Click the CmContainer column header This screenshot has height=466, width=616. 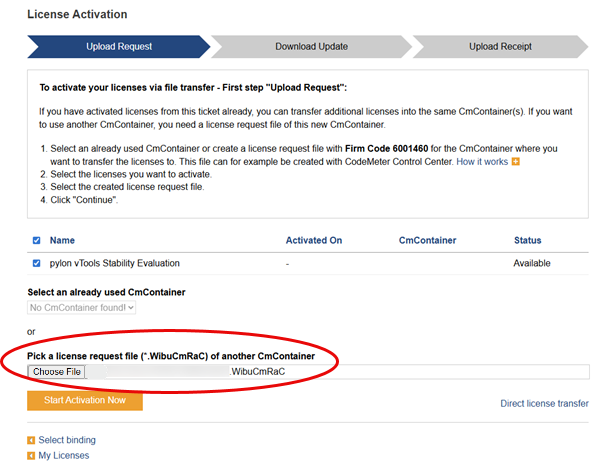[427, 240]
